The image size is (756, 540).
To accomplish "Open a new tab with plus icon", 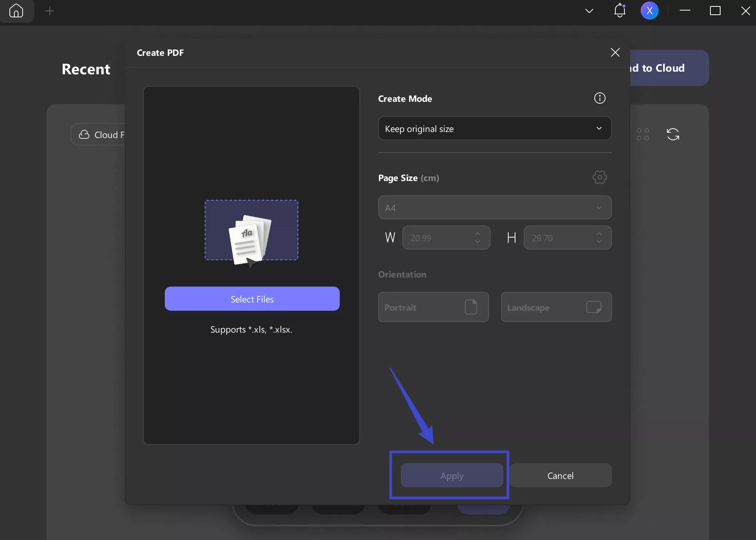I will 49,11.
